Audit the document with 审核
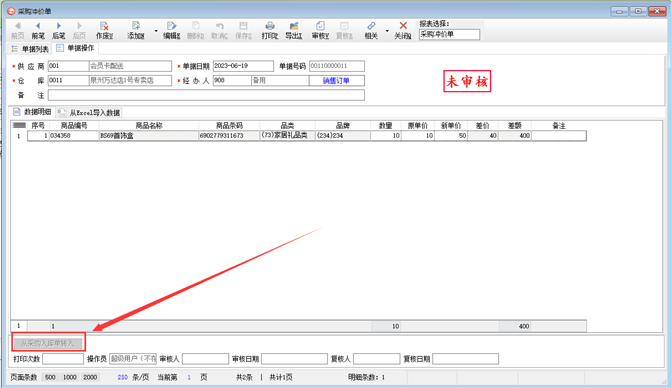Screen dimensions: 671x388 (320, 30)
